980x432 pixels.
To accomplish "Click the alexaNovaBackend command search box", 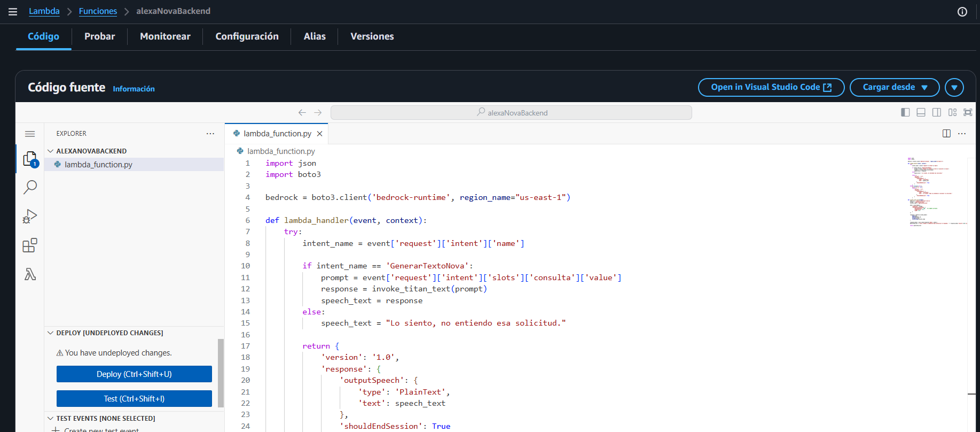I will 511,113.
